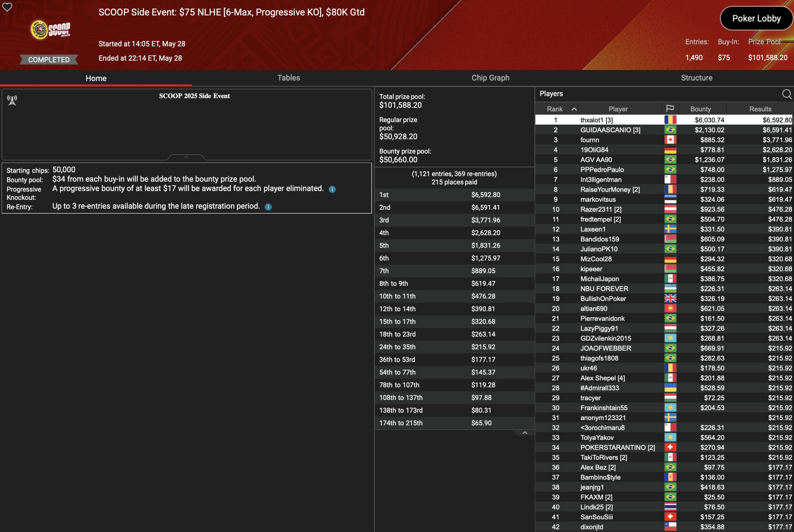
Task: Click the broadcast tower icon
Action: 12,100
